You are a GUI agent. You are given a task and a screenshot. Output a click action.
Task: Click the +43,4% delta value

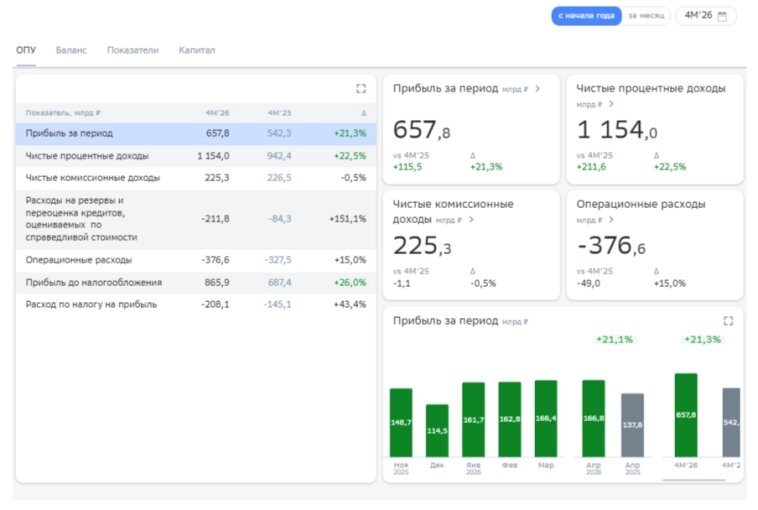click(x=350, y=305)
